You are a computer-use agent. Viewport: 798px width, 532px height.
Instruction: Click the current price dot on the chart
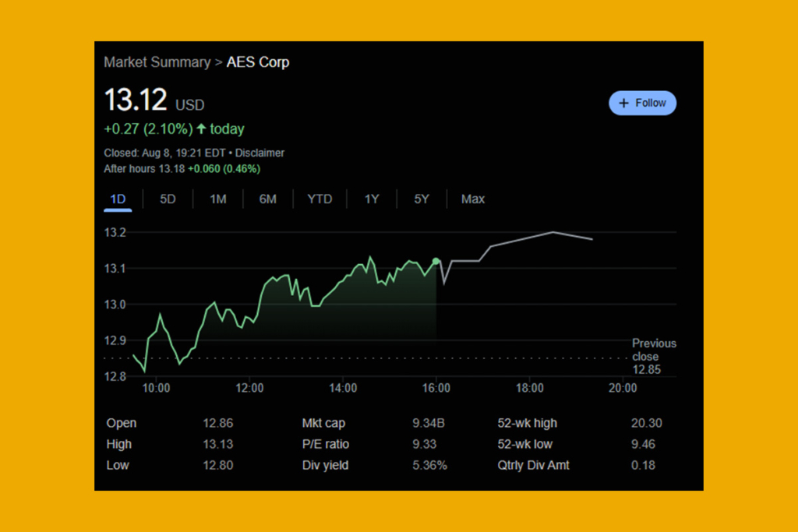tap(436, 262)
